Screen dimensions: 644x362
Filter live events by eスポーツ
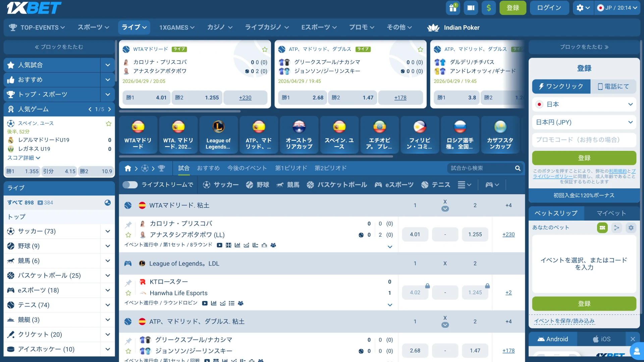pos(394,185)
